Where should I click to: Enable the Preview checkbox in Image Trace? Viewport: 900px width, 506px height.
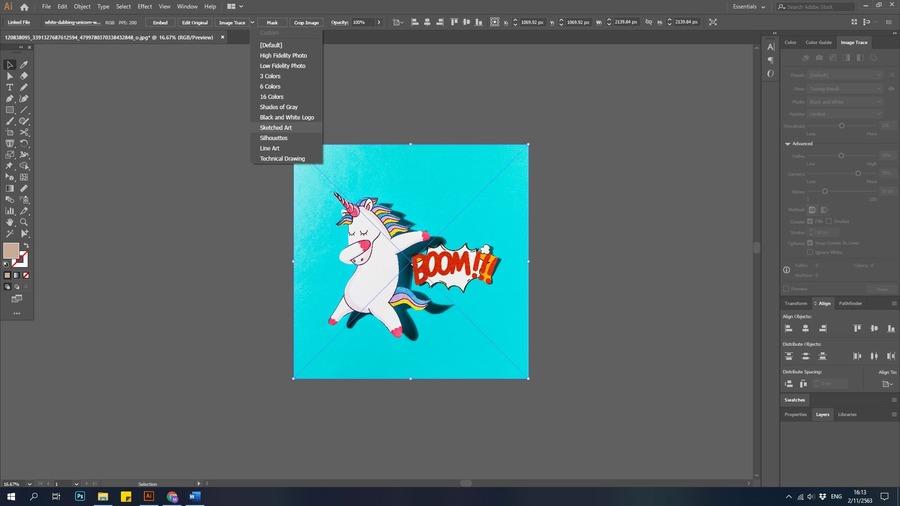tap(786, 289)
